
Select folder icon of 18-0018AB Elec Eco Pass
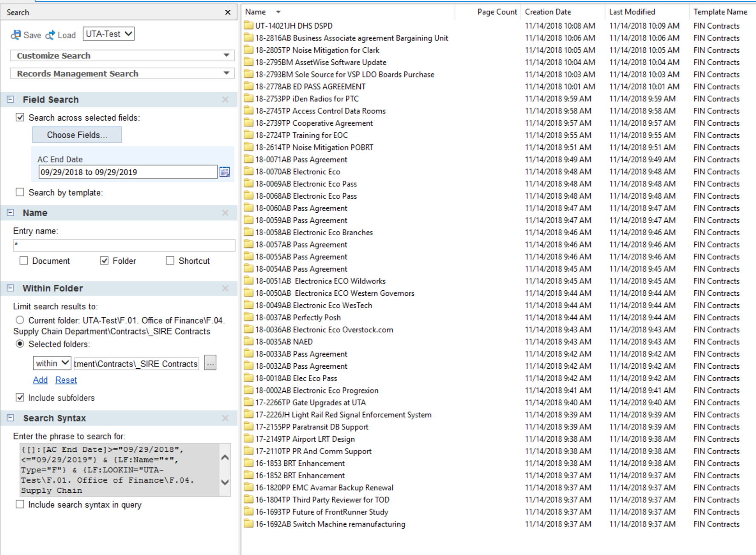click(x=249, y=378)
